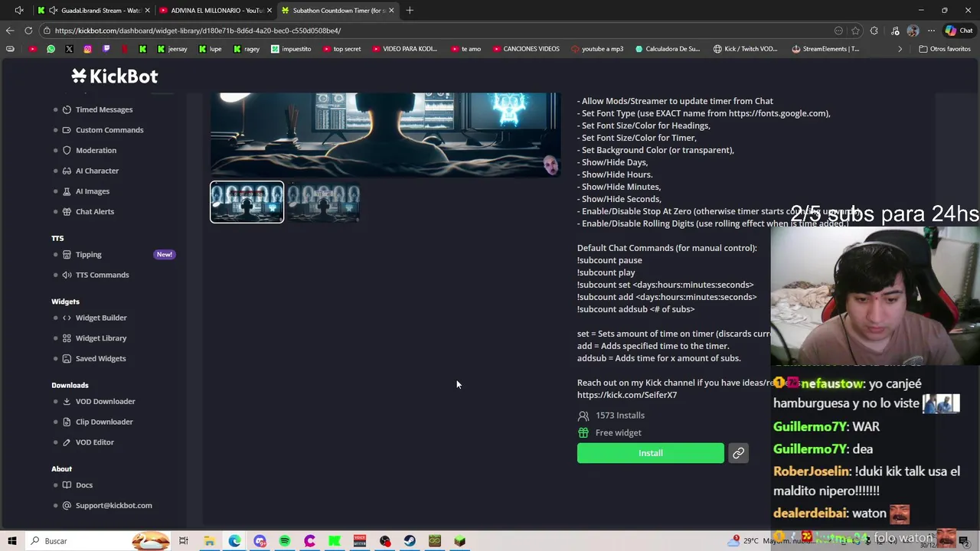Open the lupe bookmark
The width and height of the screenshot is (980, 551).
210,49
